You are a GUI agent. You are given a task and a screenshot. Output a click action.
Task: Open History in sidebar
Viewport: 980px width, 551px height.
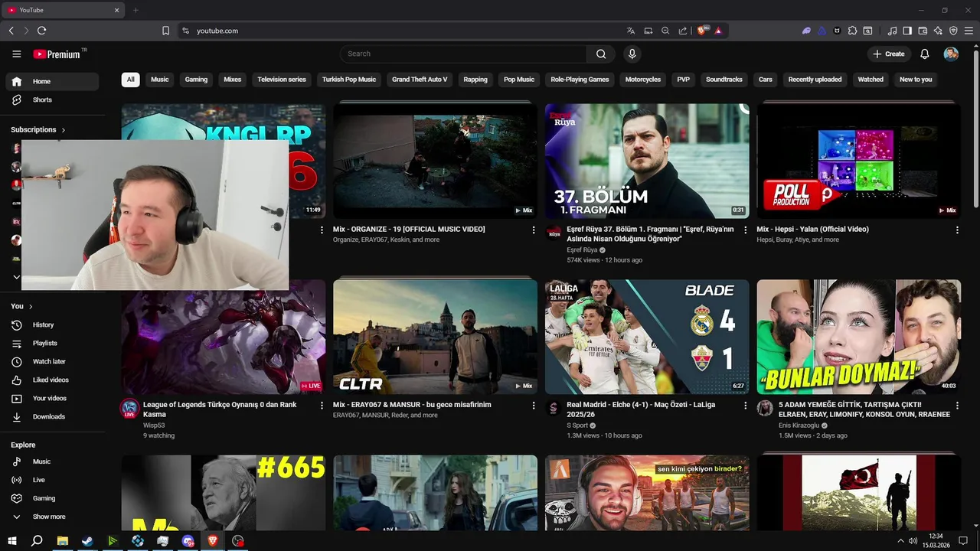click(x=52, y=324)
